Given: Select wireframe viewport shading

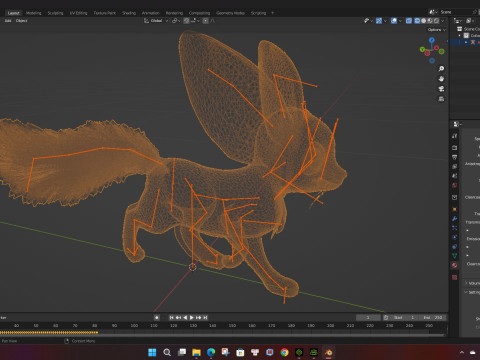Looking at the screenshot, I should tap(417, 21).
